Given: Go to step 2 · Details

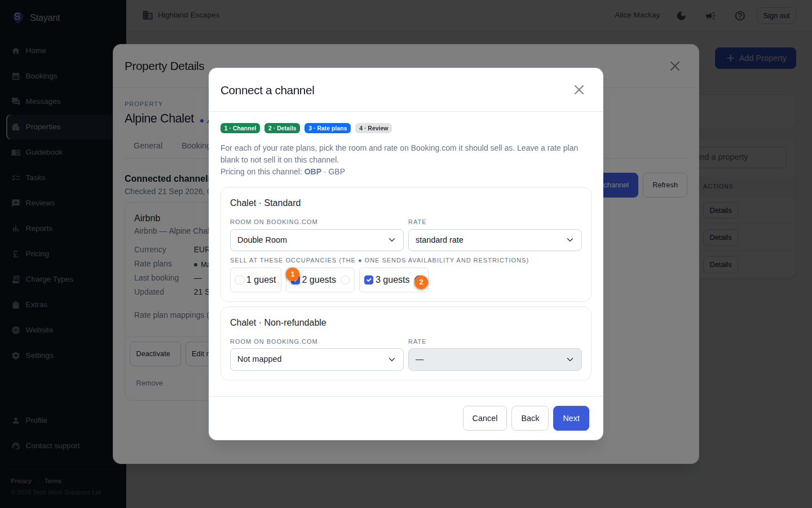Looking at the screenshot, I should (x=282, y=128).
